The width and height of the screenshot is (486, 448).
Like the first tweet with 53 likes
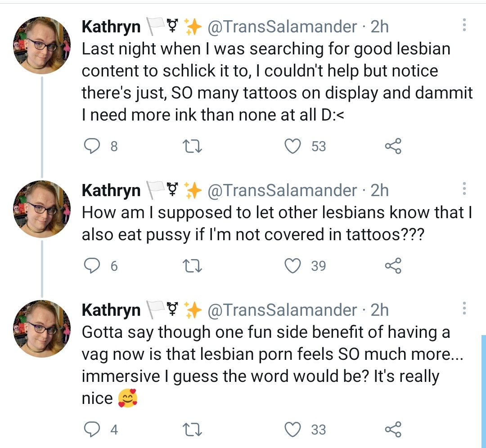[292, 146]
